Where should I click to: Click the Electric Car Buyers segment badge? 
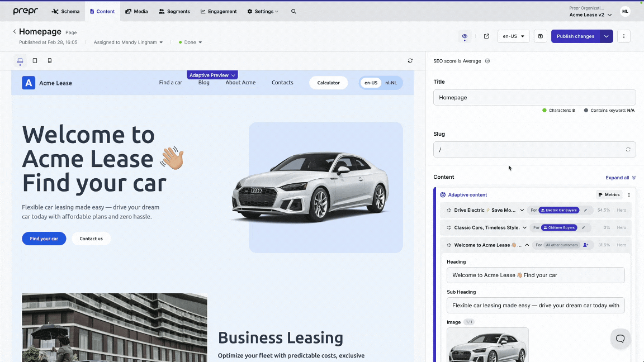pyautogui.click(x=559, y=210)
